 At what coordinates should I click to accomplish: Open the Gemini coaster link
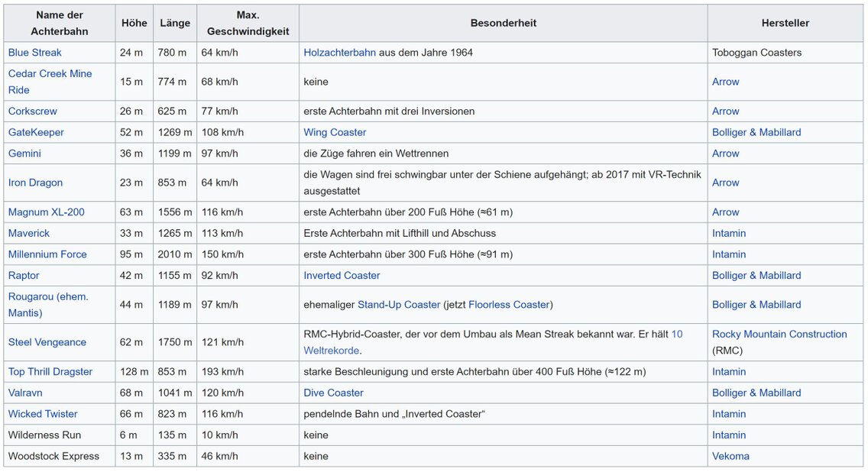pos(24,154)
